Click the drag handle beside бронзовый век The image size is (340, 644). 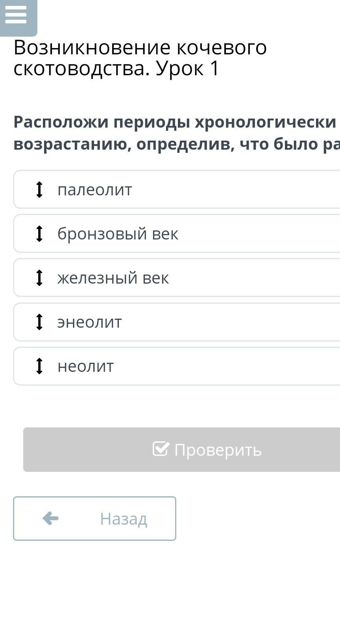(39, 234)
